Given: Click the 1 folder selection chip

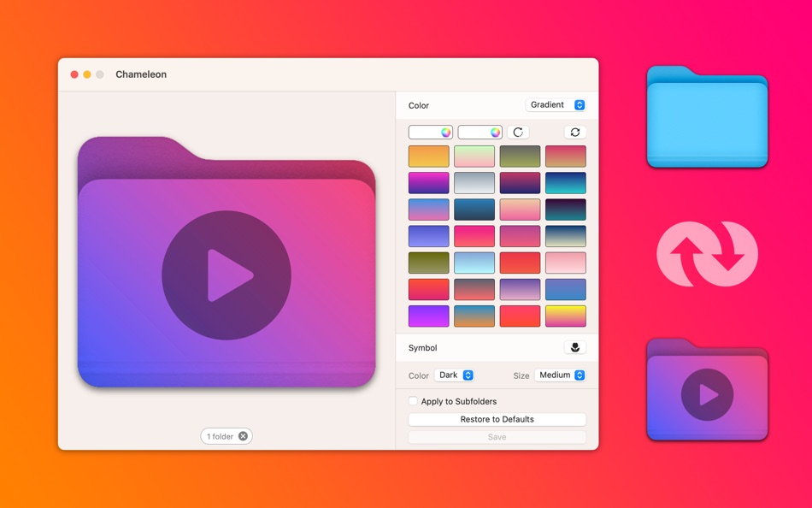Looking at the screenshot, I should [x=227, y=436].
